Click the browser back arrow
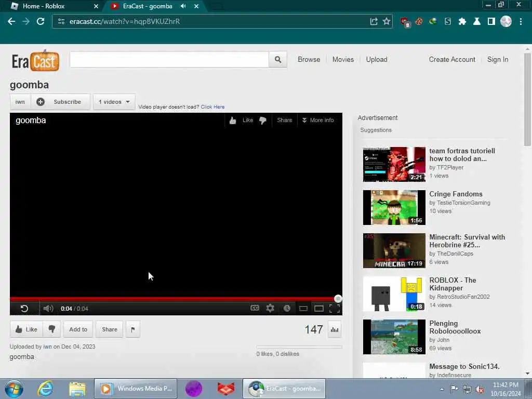532x399 pixels. point(11,21)
